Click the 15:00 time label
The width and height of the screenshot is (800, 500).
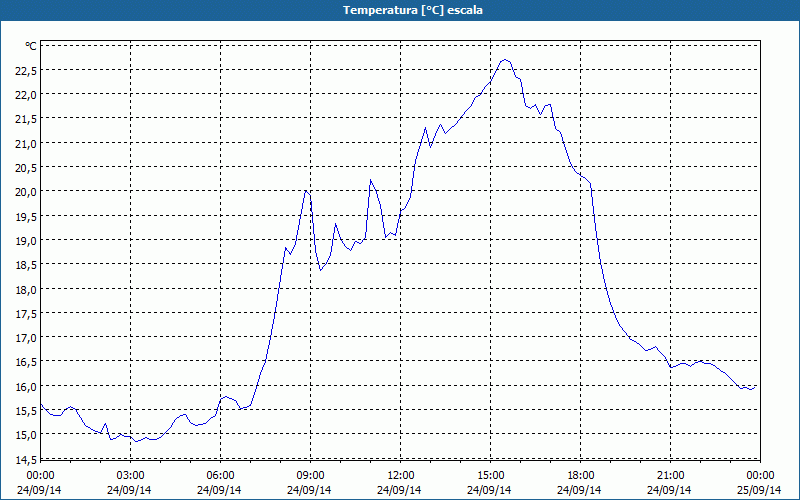pos(490,476)
